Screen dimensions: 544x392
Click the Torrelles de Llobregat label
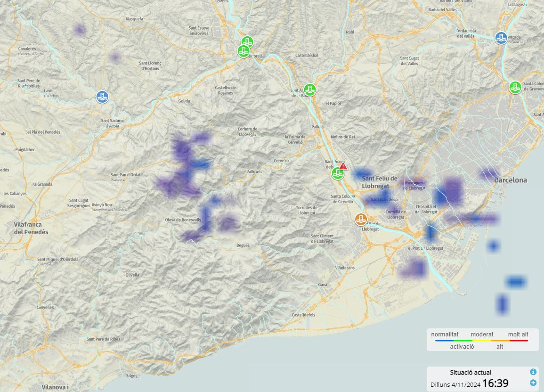[x=306, y=210]
